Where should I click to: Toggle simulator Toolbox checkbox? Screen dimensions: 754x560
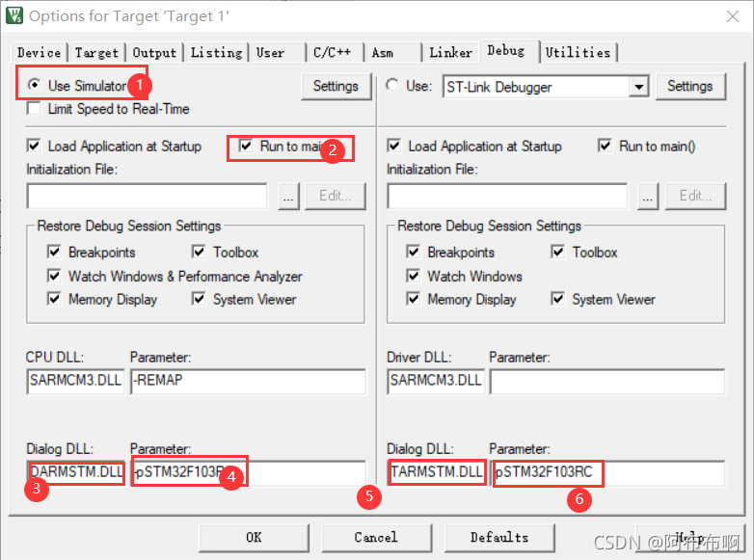[x=199, y=252]
